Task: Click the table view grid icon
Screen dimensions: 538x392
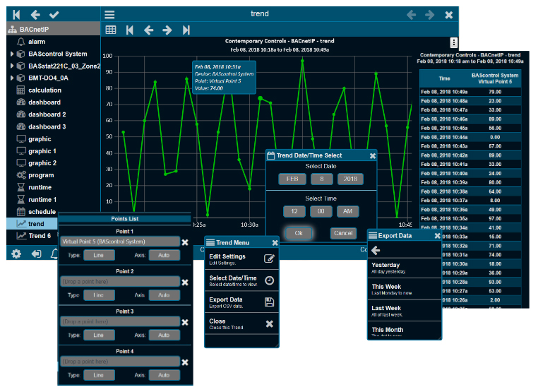Action: pos(111,30)
